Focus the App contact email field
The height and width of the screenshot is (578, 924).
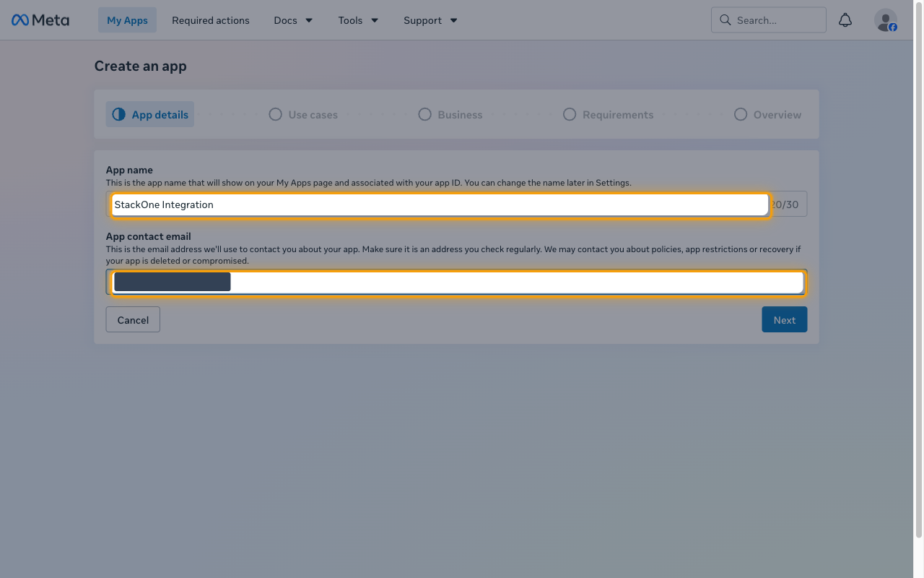[x=458, y=282]
